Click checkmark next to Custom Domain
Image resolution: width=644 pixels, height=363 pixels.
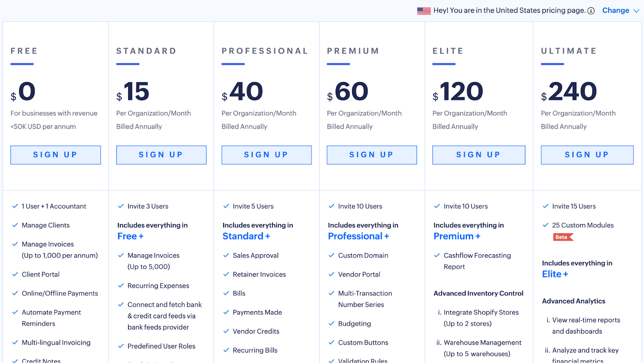point(331,255)
